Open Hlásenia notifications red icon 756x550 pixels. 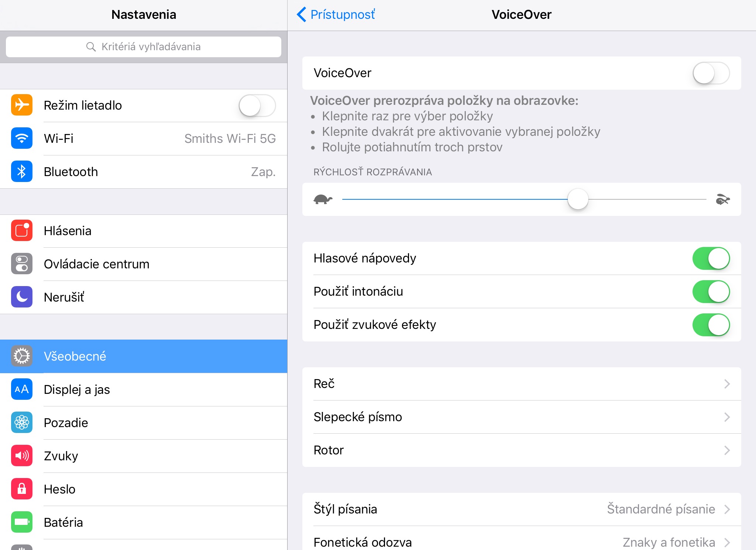click(22, 231)
